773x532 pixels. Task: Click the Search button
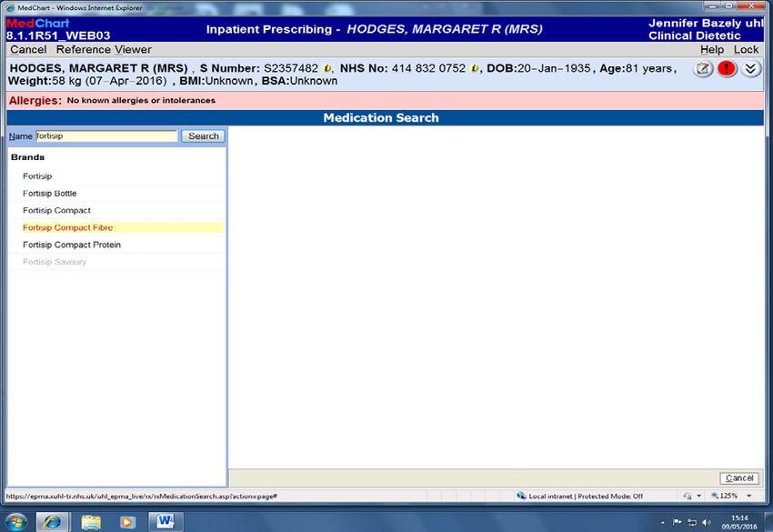[203, 136]
